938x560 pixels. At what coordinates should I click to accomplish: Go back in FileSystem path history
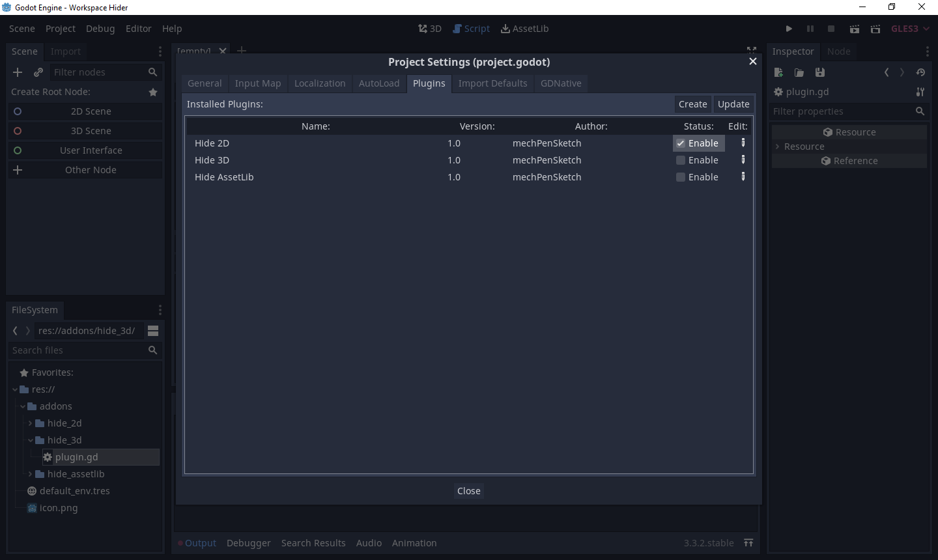(15, 331)
